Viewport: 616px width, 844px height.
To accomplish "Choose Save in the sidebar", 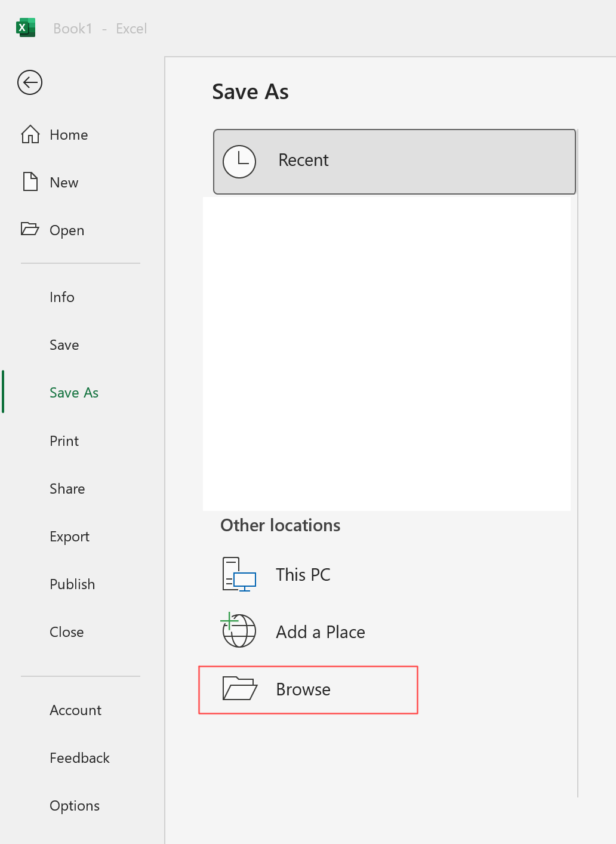I will [64, 345].
